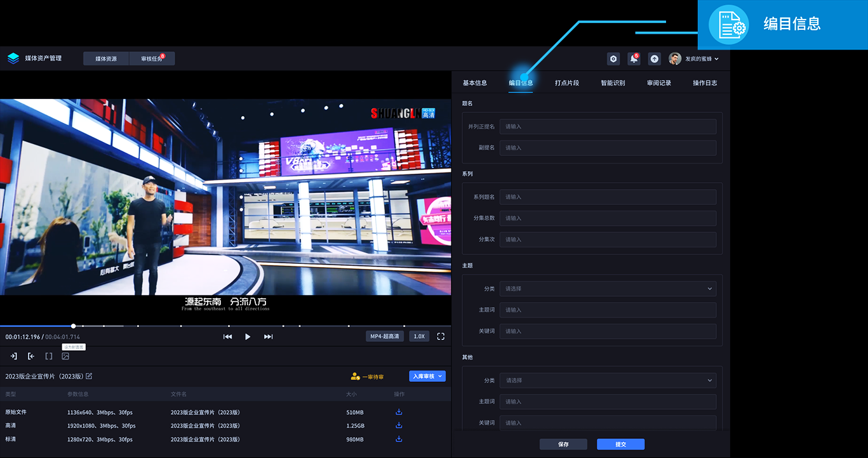Open the notification bell with badge 5
The height and width of the screenshot is (458, 868).
634,58
